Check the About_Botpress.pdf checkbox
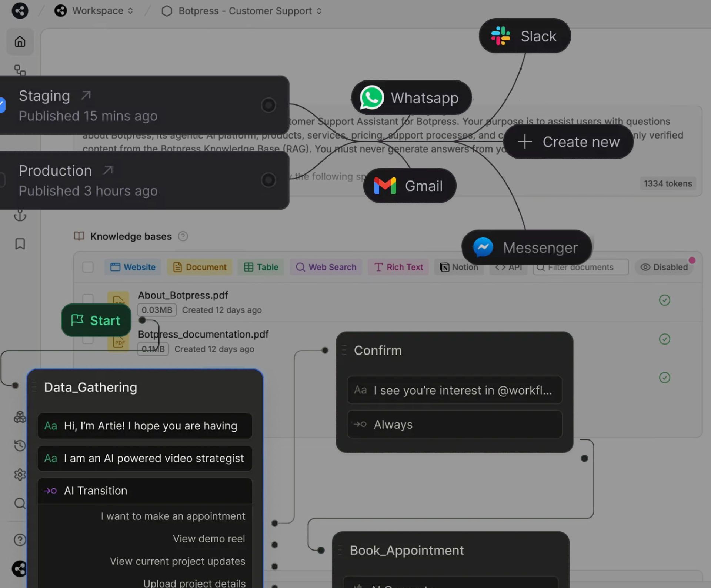 tap(88, 299)
